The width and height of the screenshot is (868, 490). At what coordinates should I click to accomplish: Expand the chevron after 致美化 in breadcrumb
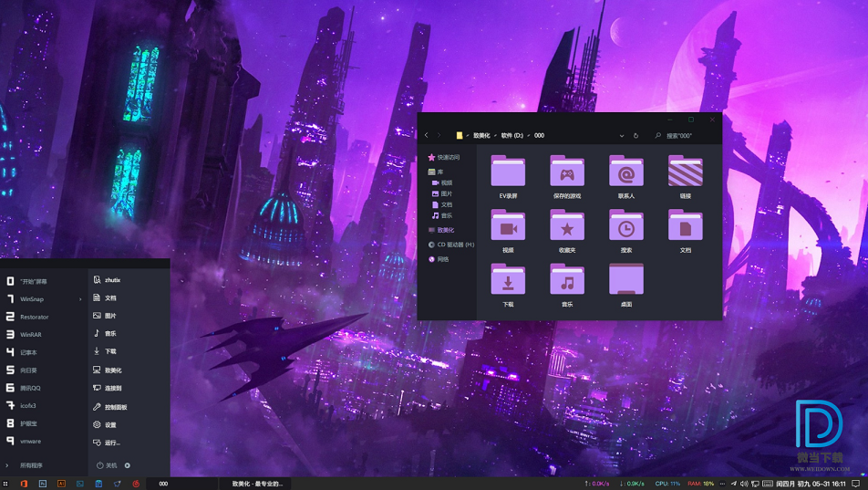[495, 135]
